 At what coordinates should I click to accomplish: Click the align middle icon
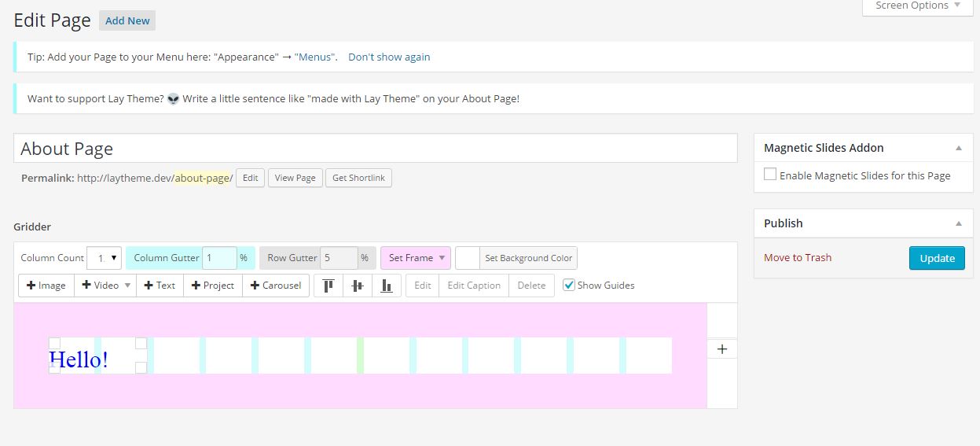click(x=358, y=286)
